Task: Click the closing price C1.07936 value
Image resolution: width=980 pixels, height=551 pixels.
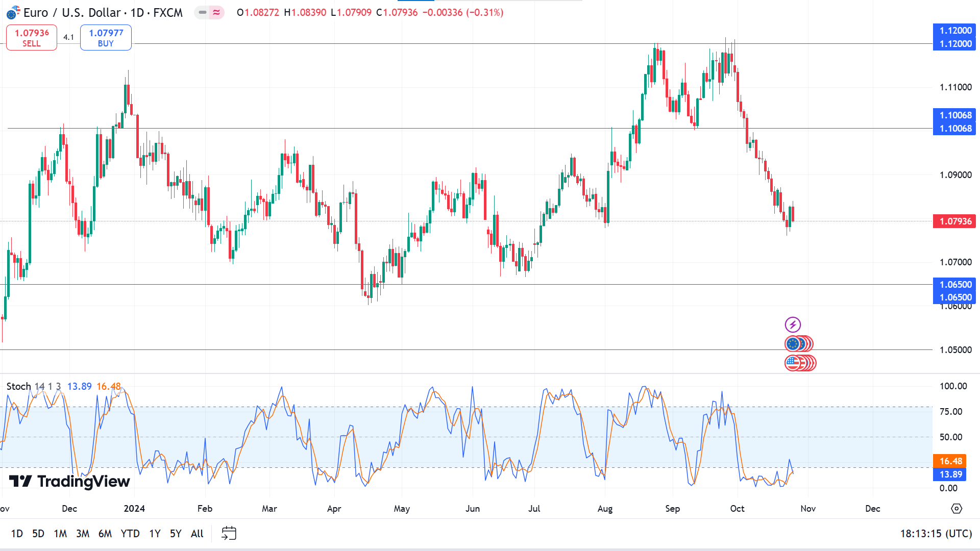Action: [397, 12]
